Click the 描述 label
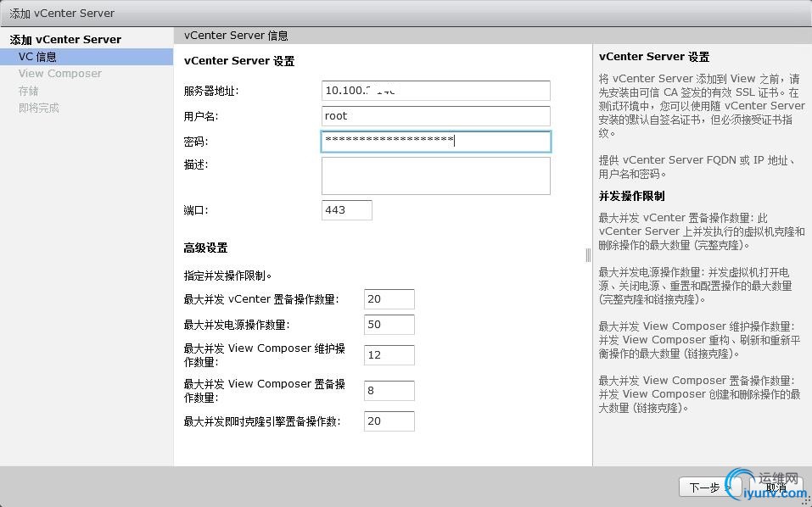Viewport: 812px width, 507px height. point(196,164)
